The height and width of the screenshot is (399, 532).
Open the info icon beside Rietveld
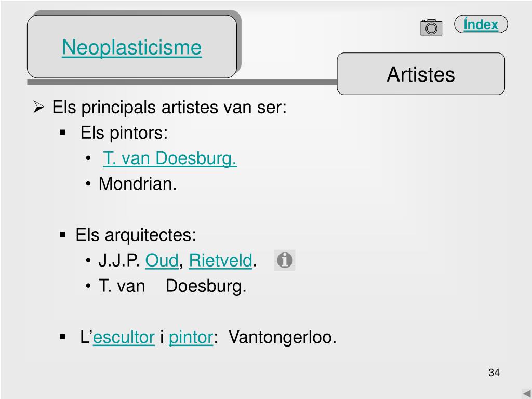[x=285, y=260]
